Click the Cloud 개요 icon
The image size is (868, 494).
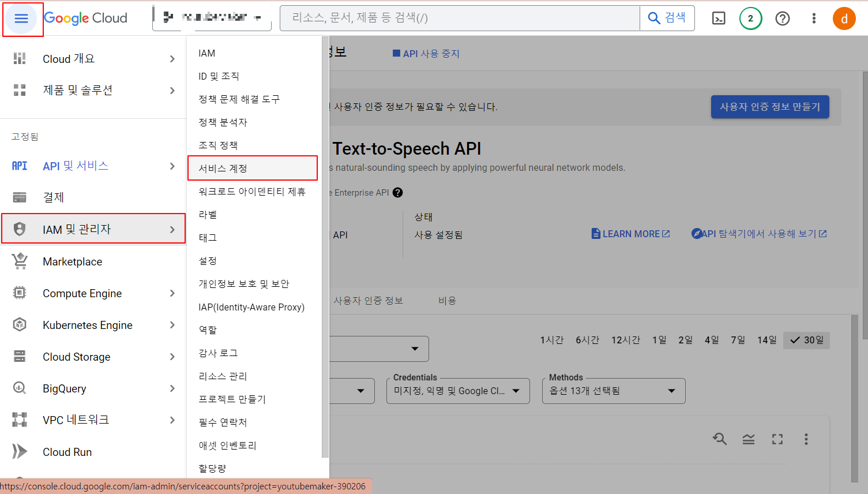[x=20, y=58]
